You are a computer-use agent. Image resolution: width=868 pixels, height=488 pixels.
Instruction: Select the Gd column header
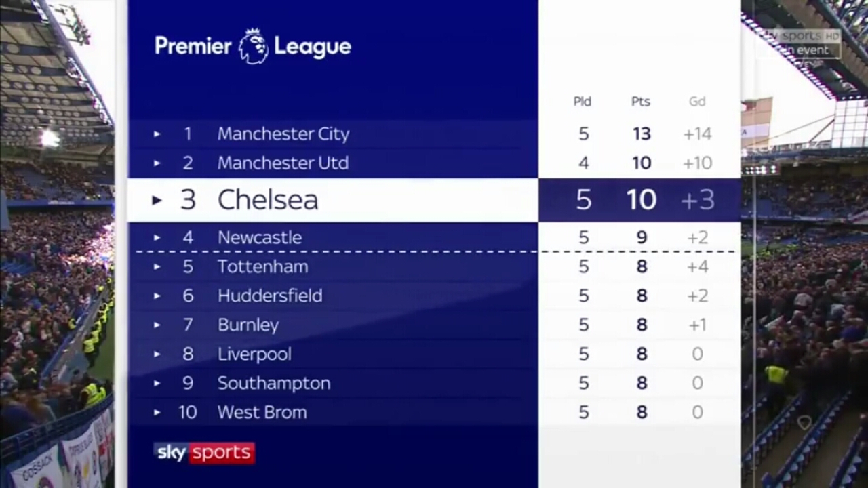[x=697, y=102]
